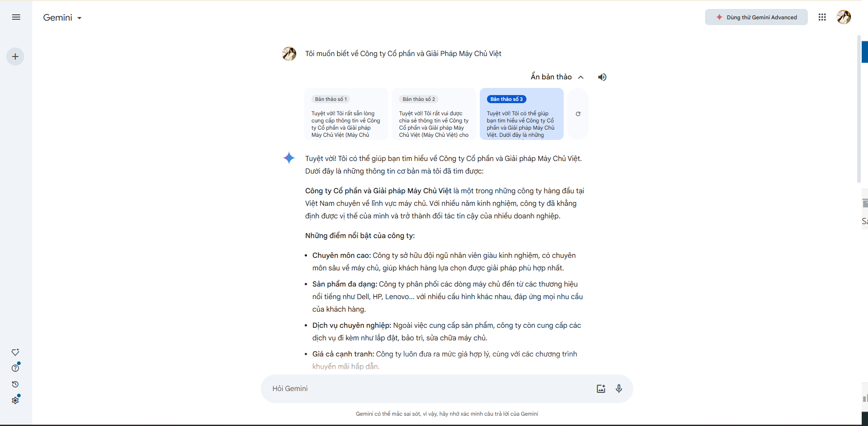Select Bản thảo số 1 draft card
Viewport: 868px width, 426px height.
[x=346, y=114]
